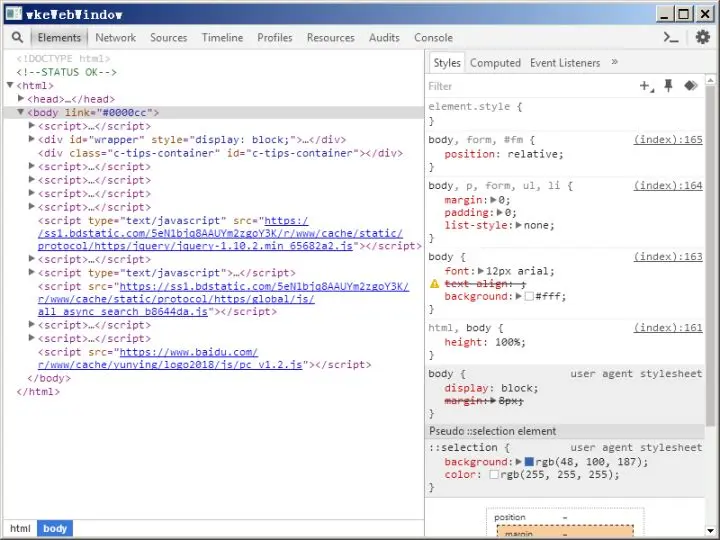Expand the margin property value
The image size is (720, 540).
pos(494,200)
